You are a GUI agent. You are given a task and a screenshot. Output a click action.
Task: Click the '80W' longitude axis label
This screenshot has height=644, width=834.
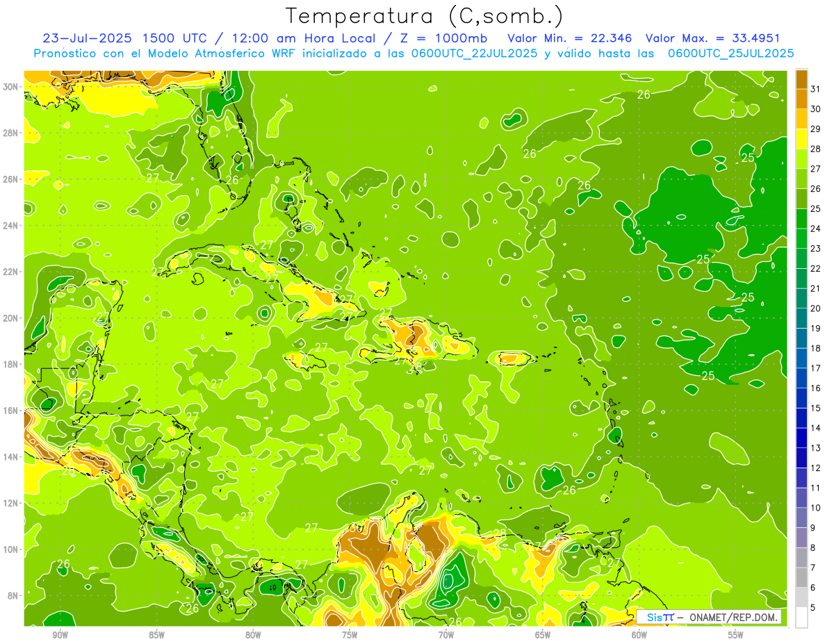pos(253,635)
